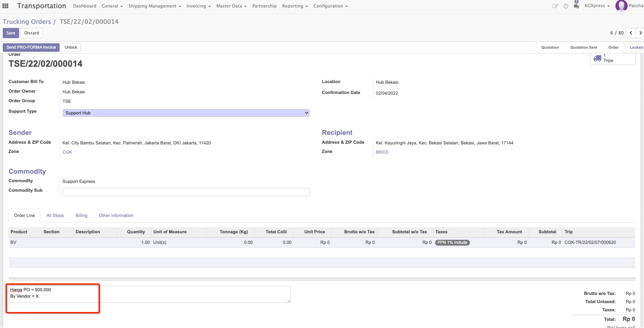The height and width of the screenshot is (328, 644).
Task: Click the Transportation app title
Action: pos(42,6)
